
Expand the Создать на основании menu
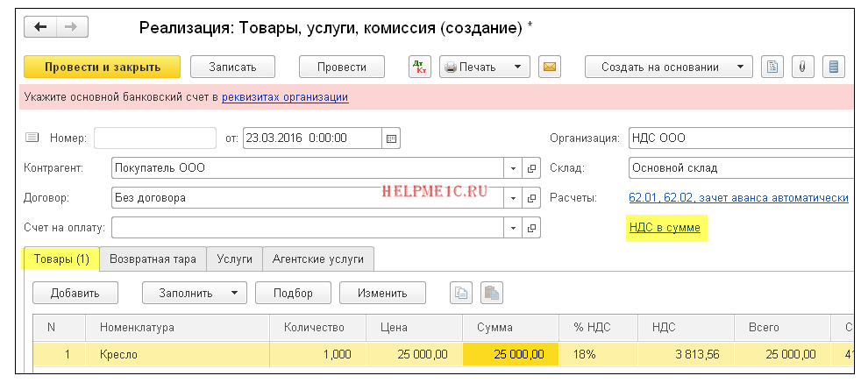pyautogui.click(x=669, y=67)
